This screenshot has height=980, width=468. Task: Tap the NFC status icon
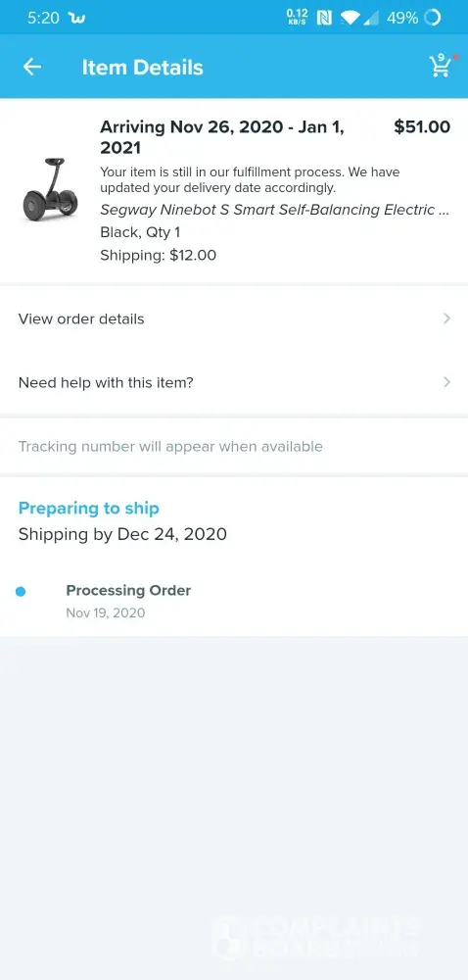(x=324, y=18)
